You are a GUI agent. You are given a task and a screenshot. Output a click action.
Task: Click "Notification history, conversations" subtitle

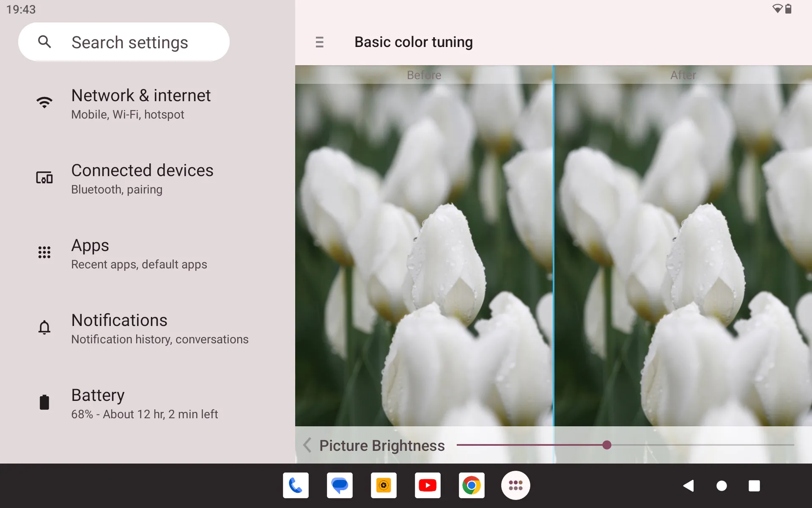(160, 340)
